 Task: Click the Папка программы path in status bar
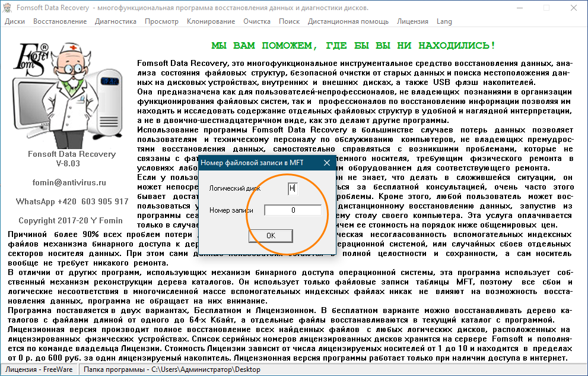pyautogui.click(x=172, y=370)
